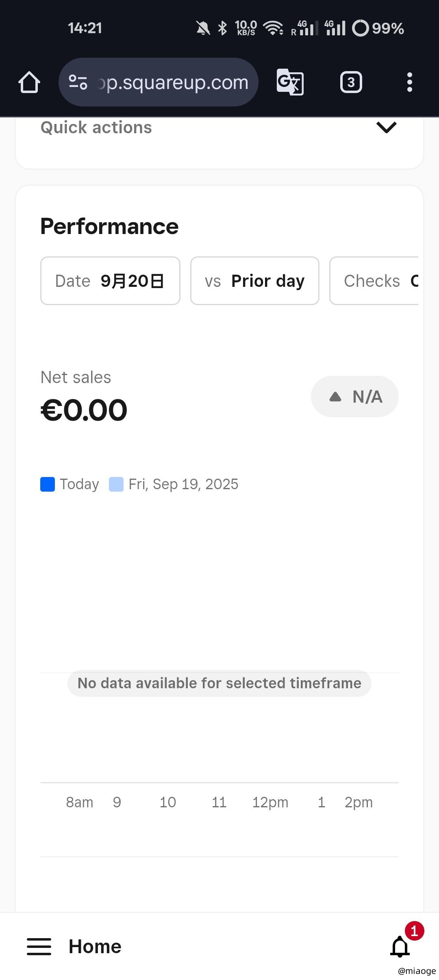Open the Date 9月20日 filter
439x980 pixels.
(110, 281)
